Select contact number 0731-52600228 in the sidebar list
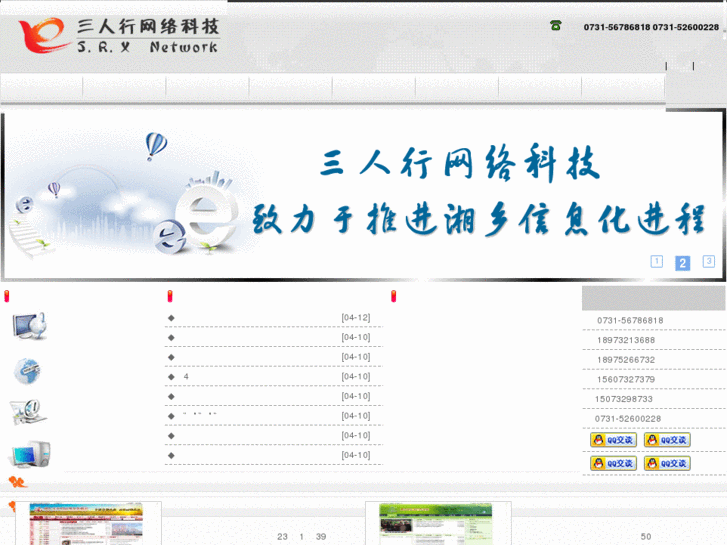Screen dimensions: 727x545 628,419
